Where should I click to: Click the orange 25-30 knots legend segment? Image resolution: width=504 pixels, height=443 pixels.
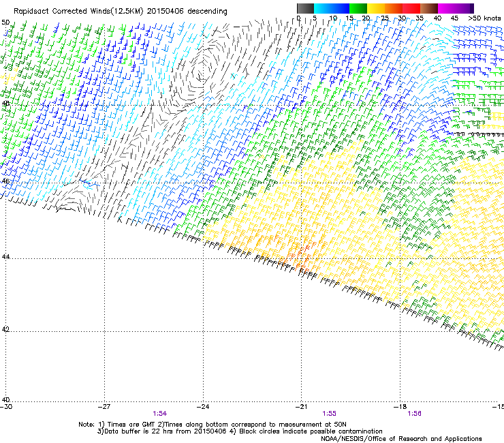394,8
